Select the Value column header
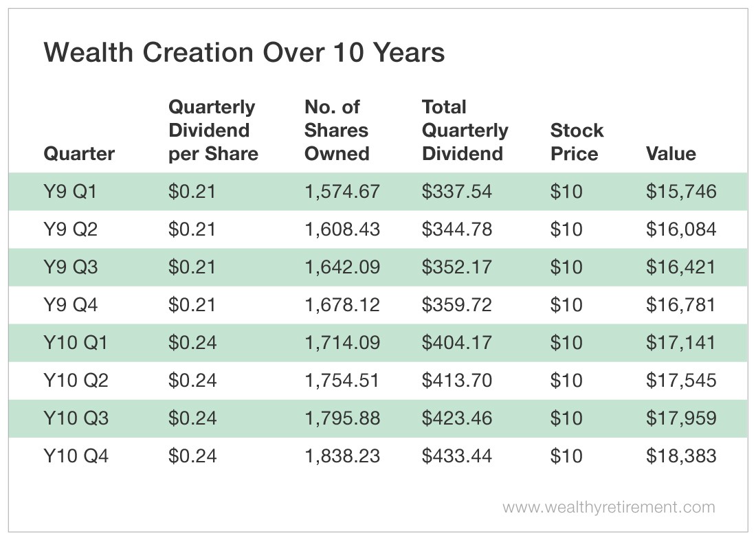The image size is (756, 540). pos(671,154)
